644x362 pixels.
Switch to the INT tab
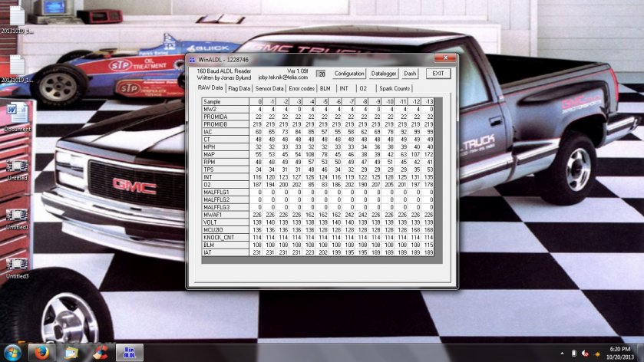click(x=344, y=89)
